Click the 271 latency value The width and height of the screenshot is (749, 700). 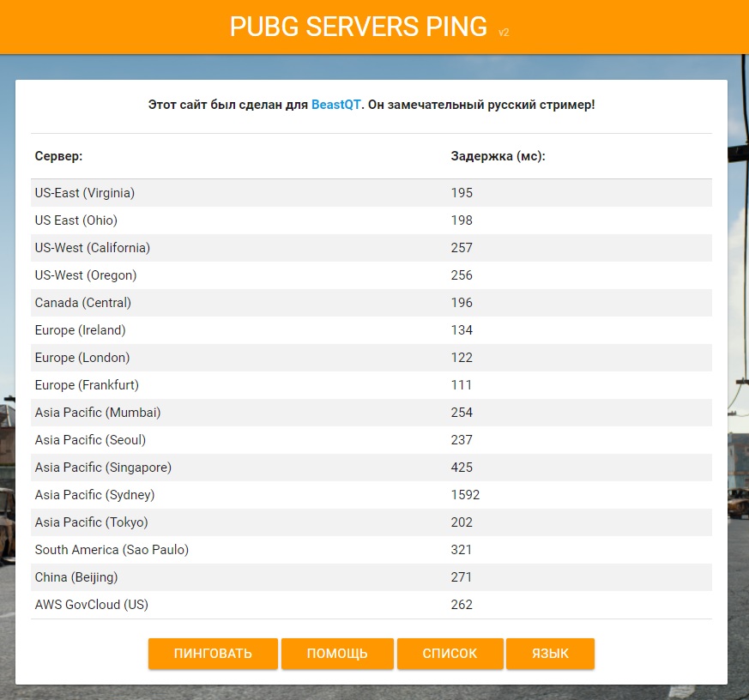pos(462,577)
